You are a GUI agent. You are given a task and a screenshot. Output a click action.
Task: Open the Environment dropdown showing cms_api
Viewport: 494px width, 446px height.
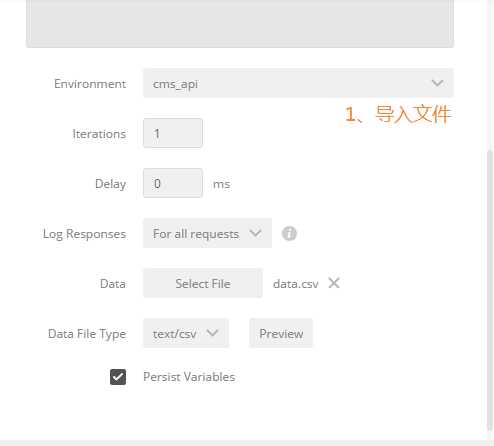(298, 83)
